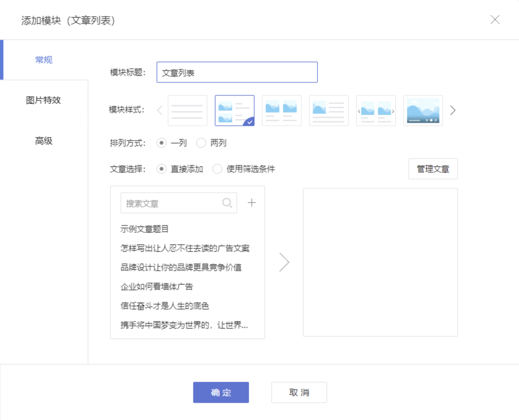Image resolution: width=519 pixels, height=420 pixels.
Task: Confirm with the 确定 button
Action: [221, 392]
